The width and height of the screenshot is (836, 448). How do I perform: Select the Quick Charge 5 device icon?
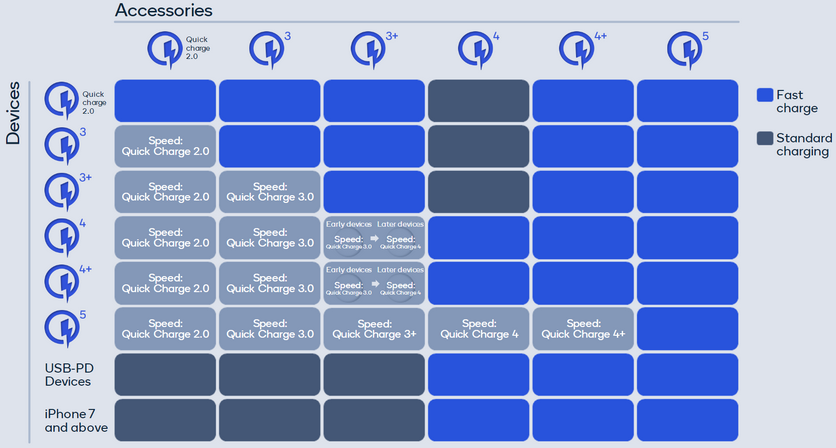coord(62,329)
